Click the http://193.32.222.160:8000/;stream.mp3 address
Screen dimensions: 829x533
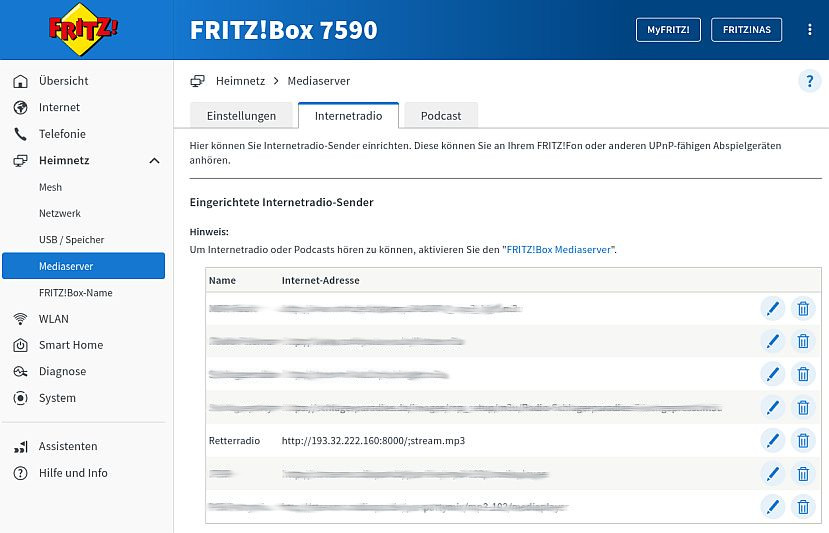click(x=373, y=440)
